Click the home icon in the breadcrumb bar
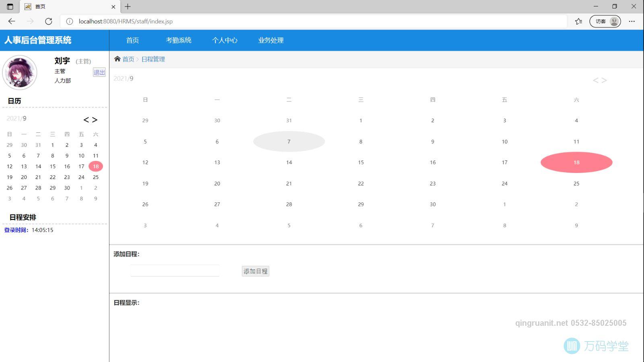 pos(117,59)
